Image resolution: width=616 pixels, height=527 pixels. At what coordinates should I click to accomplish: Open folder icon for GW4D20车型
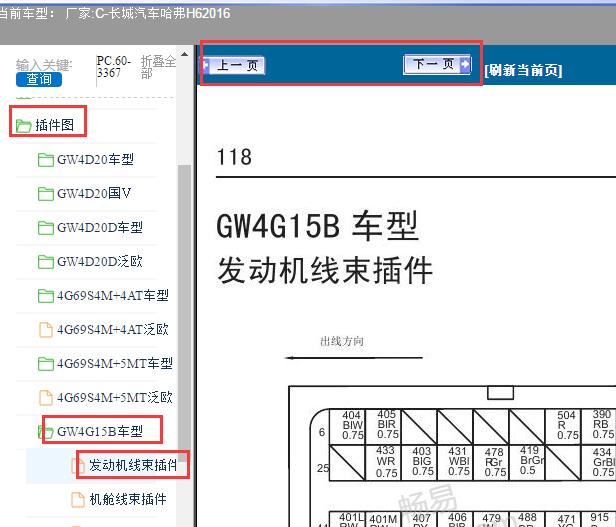click(46, 160)
